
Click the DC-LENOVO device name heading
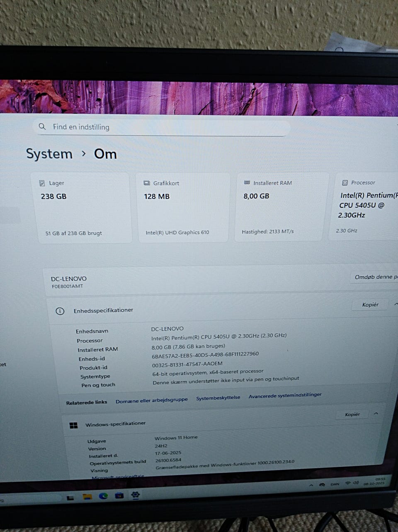[69, 279]
